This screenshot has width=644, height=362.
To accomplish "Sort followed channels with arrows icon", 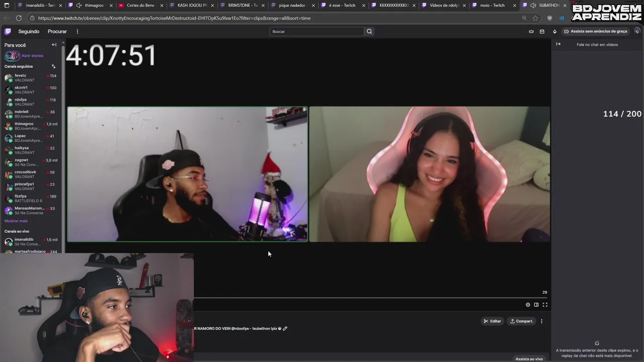I will [x=53, y=66].
